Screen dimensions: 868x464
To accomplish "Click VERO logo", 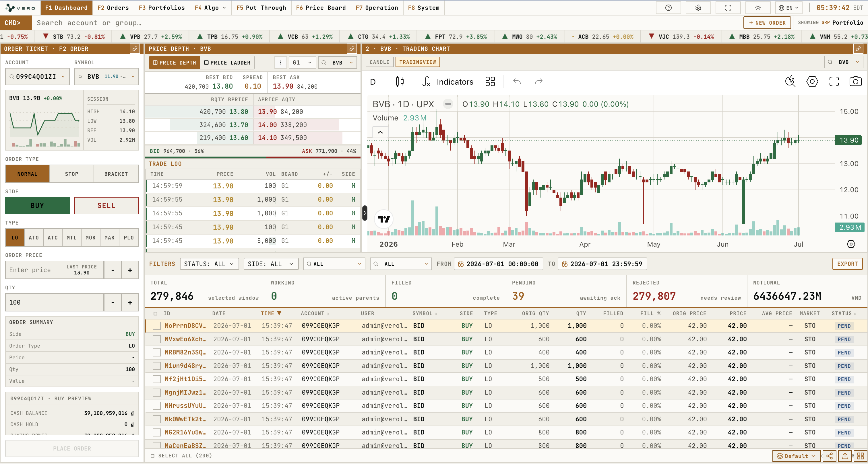I will pos(20,8).
